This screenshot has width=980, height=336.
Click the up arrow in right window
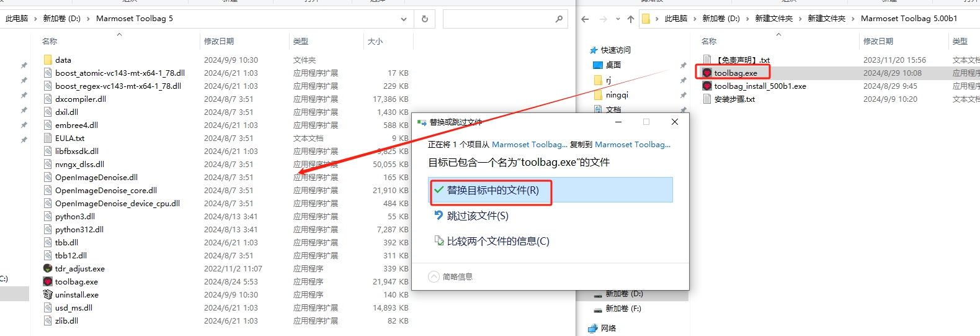click(631, 19)
